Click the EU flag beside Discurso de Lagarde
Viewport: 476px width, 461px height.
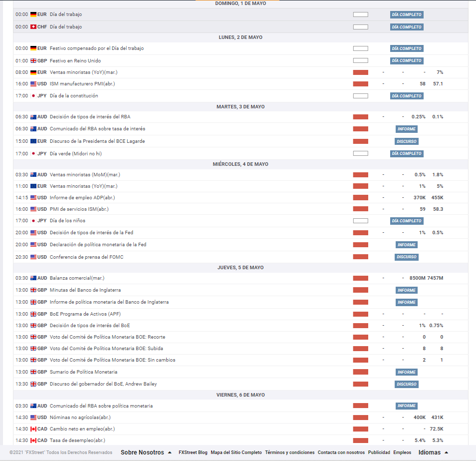point(33,141)
